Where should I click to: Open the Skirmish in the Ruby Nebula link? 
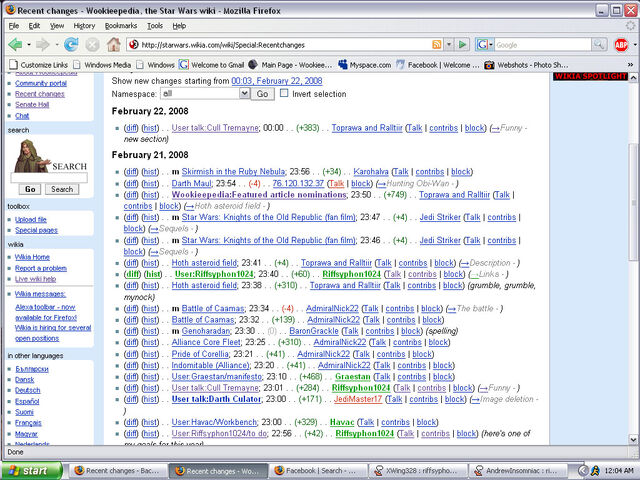coord(233,172)
